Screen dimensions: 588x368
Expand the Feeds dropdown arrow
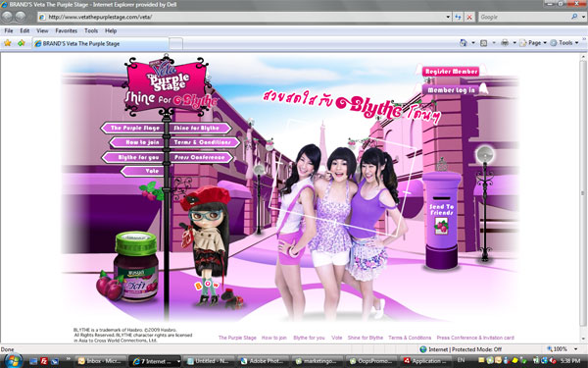coord(494,43)
